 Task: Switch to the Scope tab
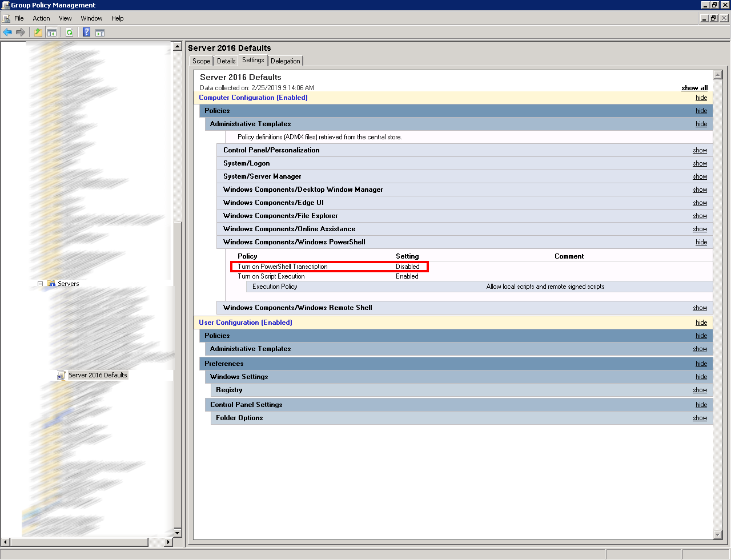point(201,61)
